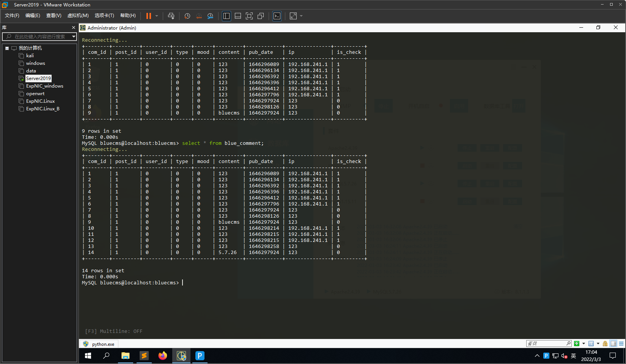Toggle the library sidebar view
626x364 pixels.
tap(226, 16)
